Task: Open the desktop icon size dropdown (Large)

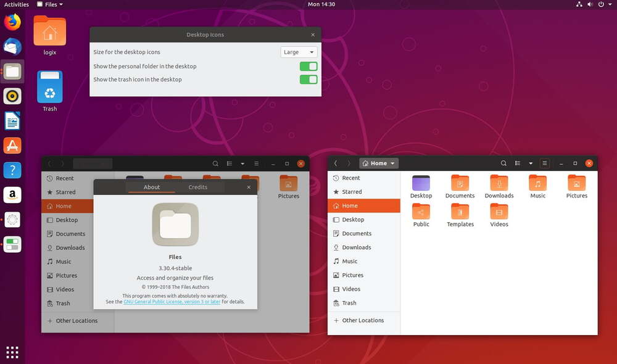Action: coord(299,52)
